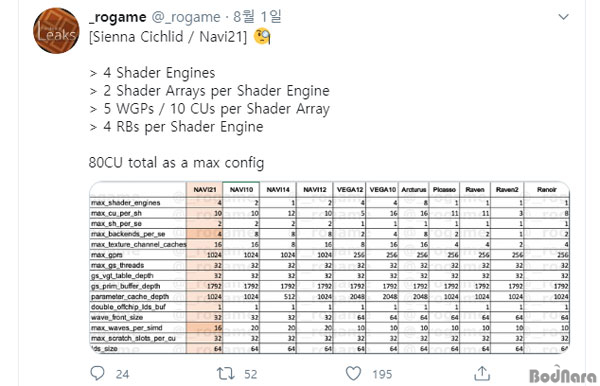This screenshot has width=600, height=386.
Task: Retweet this post using the arrows icon
Action: pyautogui.click(x=225, y=373)
